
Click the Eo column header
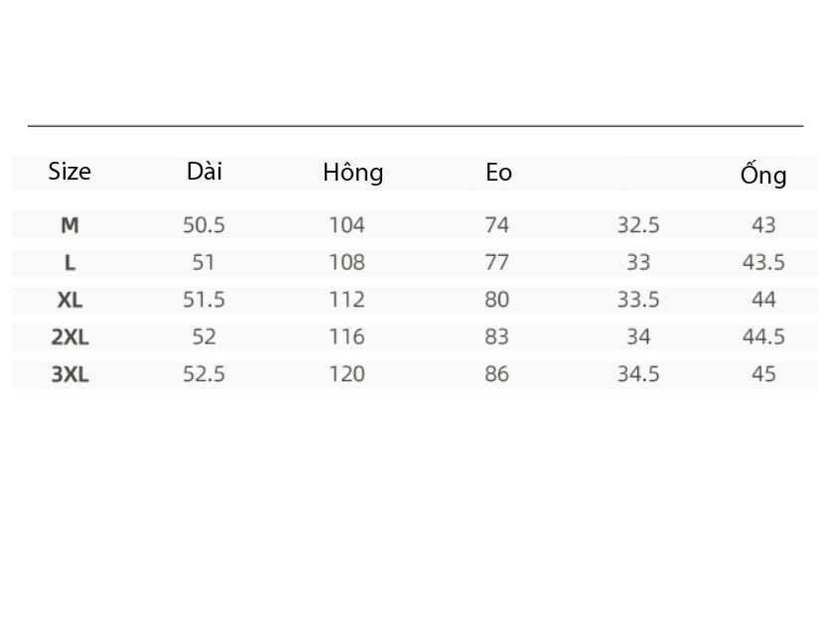(498, 173)
